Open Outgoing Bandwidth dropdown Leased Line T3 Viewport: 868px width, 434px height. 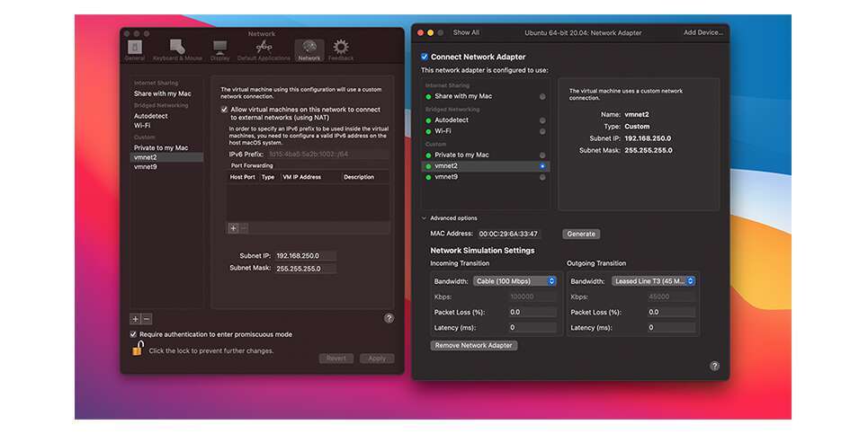(653, 281)
